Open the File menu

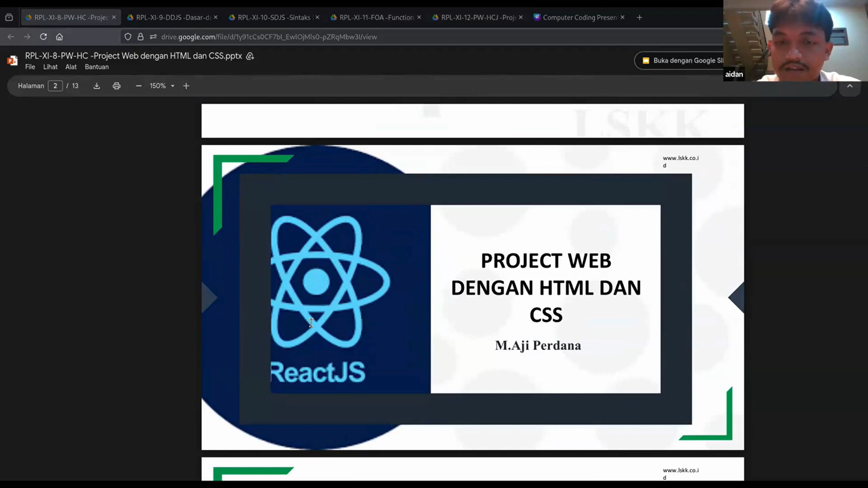tap(30, 67)
